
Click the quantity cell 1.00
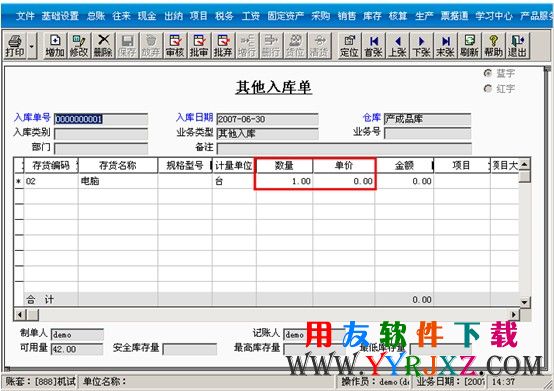284,181
